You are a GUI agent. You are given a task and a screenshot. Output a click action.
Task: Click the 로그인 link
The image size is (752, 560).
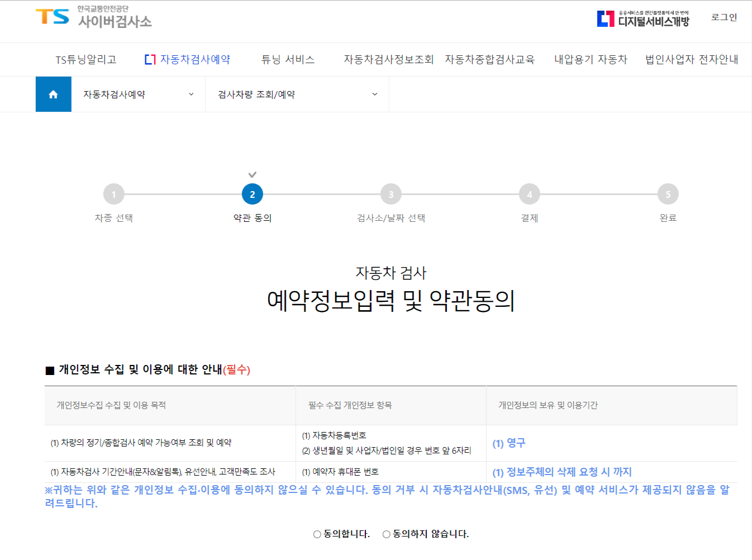click(724, 18)
